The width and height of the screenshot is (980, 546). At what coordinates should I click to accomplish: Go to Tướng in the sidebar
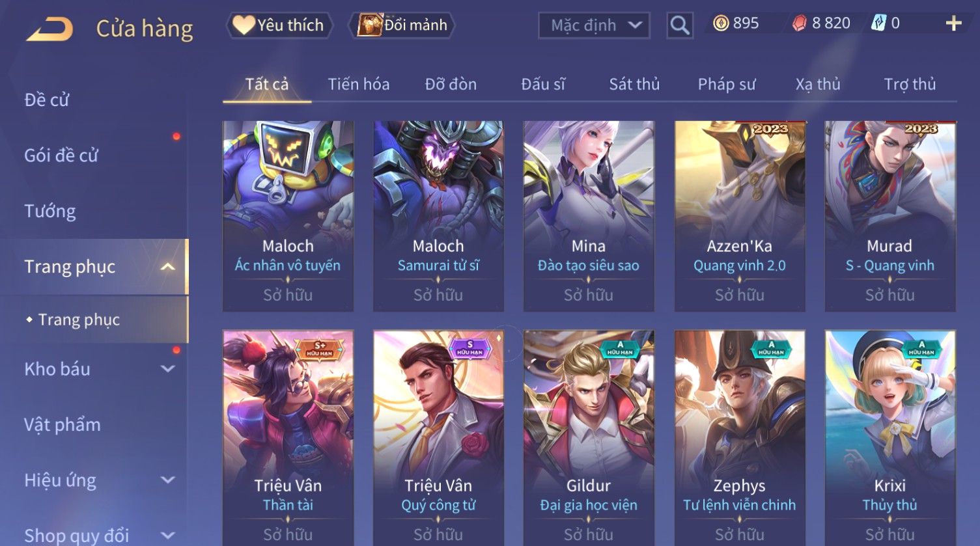[x=50, y=212]
